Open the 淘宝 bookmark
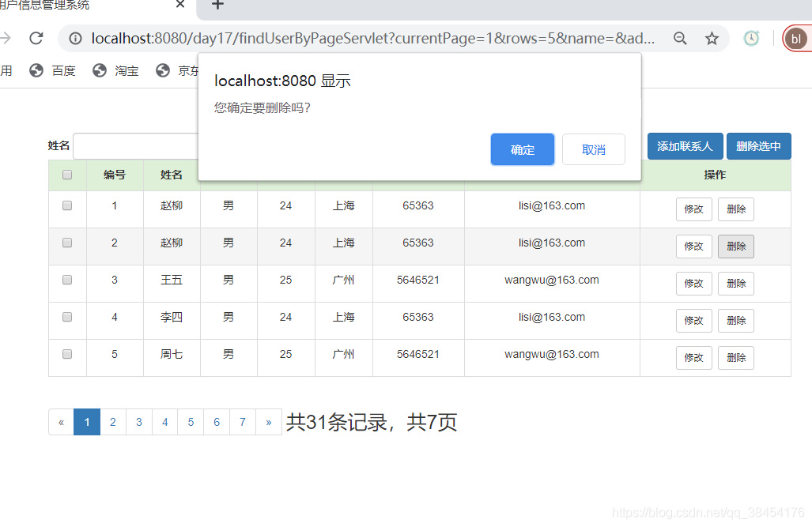This screenshot has width=812, height=527. tap(115, 70)
